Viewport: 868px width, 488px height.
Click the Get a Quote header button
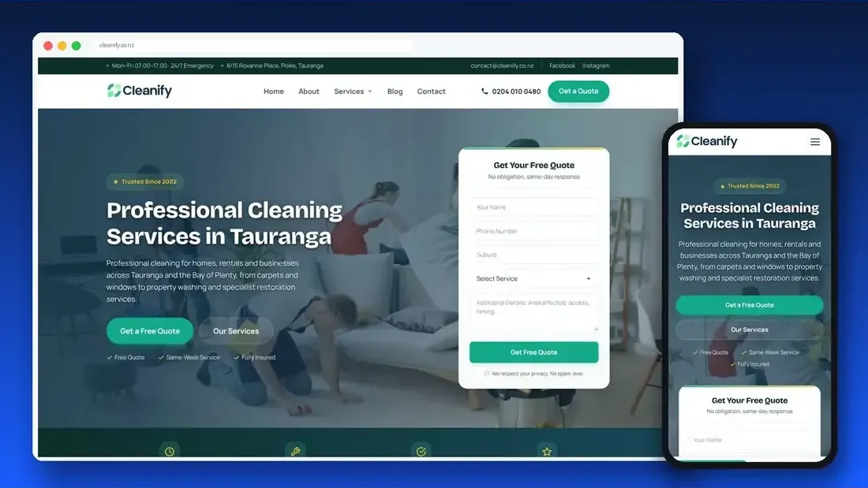pyautogui.click(x=578, y=91)
